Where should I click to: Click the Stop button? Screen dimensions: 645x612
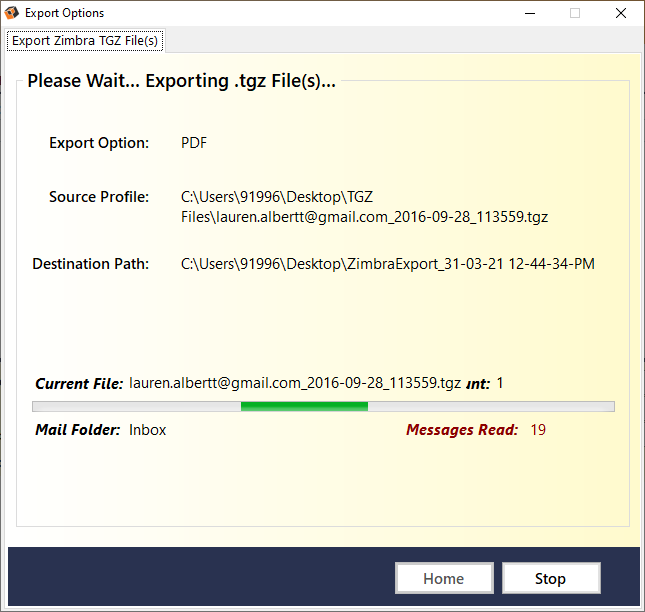[x=551, y=578]
